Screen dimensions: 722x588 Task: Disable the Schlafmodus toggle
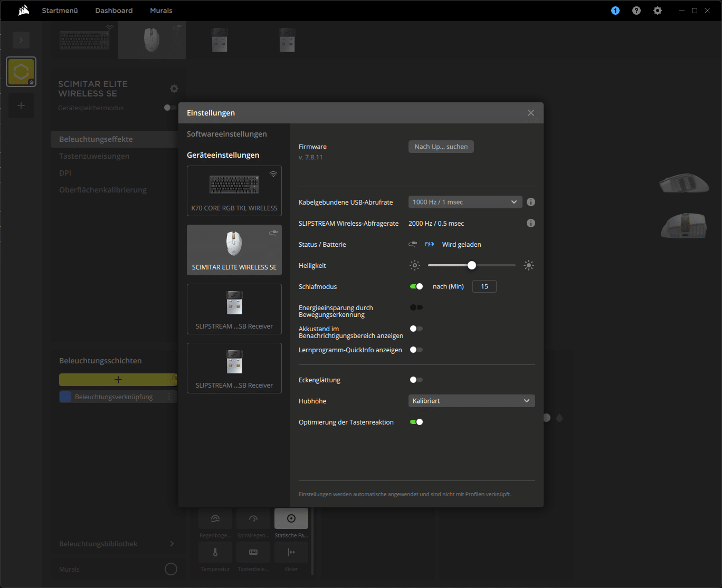click(416, 286)
